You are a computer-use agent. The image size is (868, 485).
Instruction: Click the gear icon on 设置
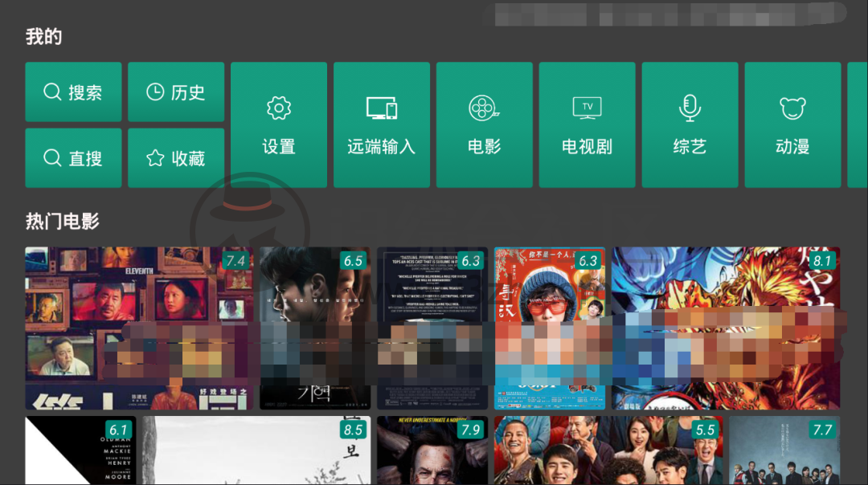278,108
